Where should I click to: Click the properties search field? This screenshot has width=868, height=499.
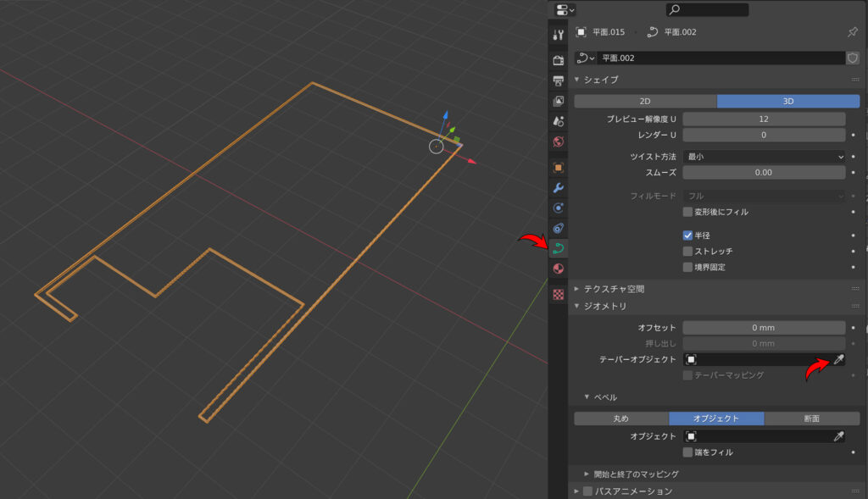(x=708, y=9)
